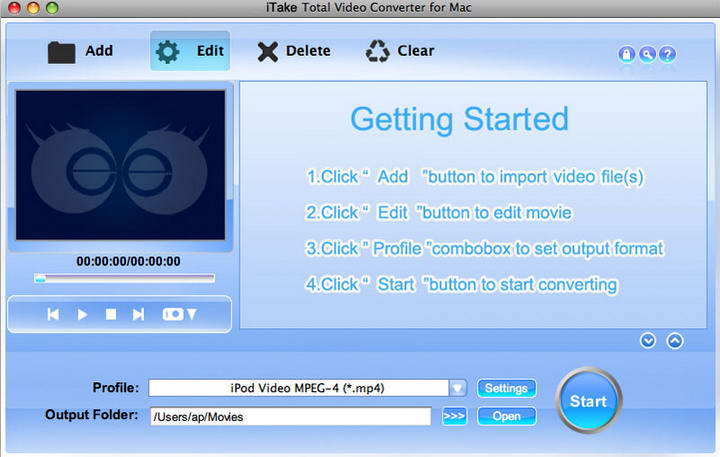Image resolution: width=720 pixels, height=457 pixels.
Task: Click the Output Folder path field
Action: click(x=290, y=417)
